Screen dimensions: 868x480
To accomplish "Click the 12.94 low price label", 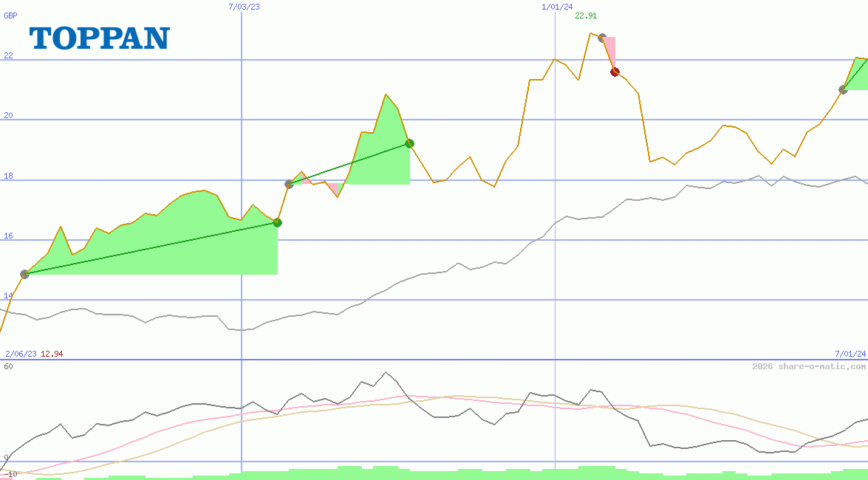I will [52, 354].
